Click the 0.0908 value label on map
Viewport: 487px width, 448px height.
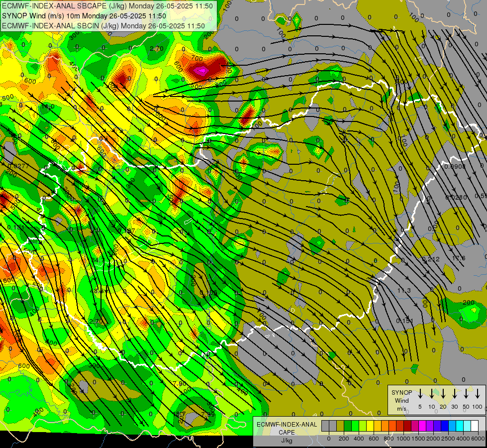tap(455, 167)
